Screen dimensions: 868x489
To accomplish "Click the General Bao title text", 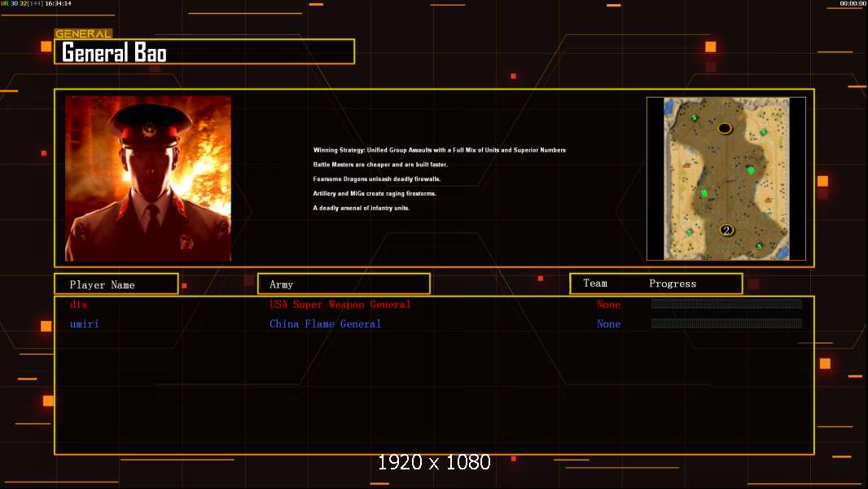I will (114, 53).
